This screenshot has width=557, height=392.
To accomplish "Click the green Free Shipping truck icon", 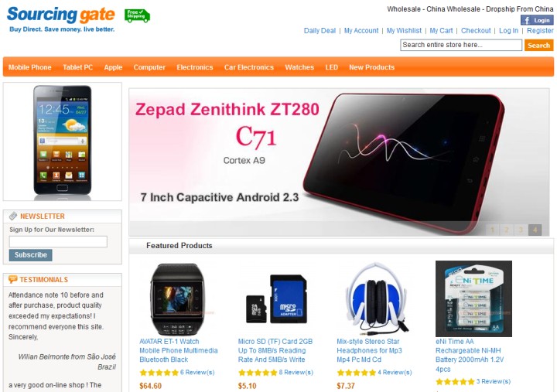I will 137,15.
